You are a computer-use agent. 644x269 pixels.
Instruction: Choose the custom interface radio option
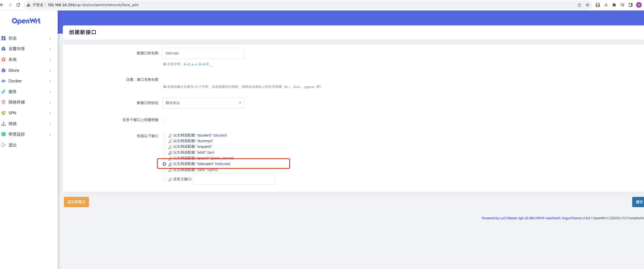pos(164,179)
